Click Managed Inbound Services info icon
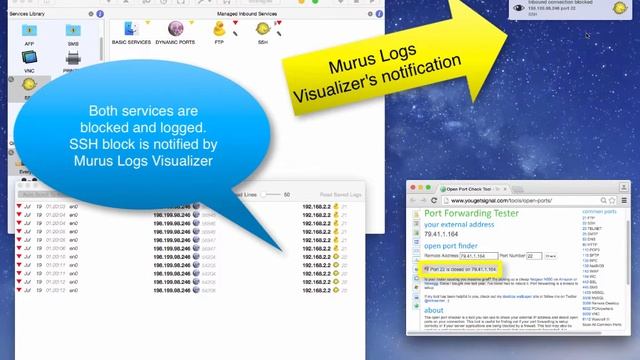 [x=379, y=14]
